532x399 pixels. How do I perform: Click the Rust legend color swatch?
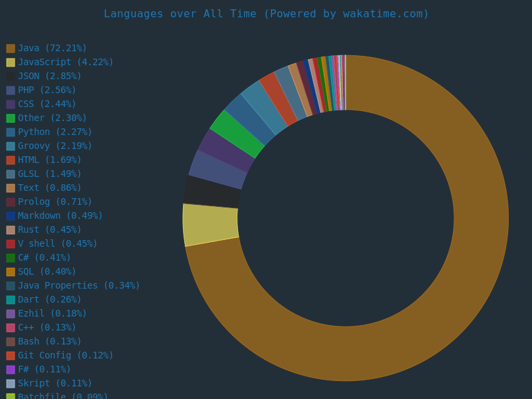[9, 229]
